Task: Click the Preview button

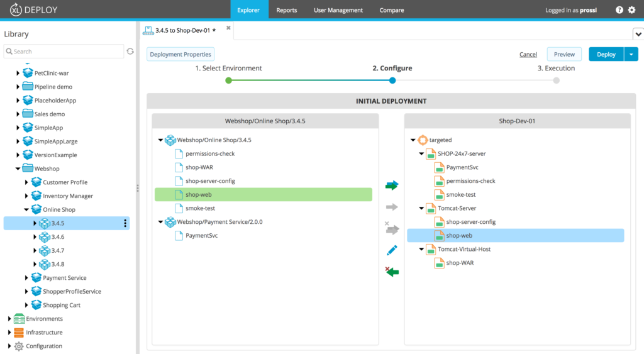Action: pos(564,55)
